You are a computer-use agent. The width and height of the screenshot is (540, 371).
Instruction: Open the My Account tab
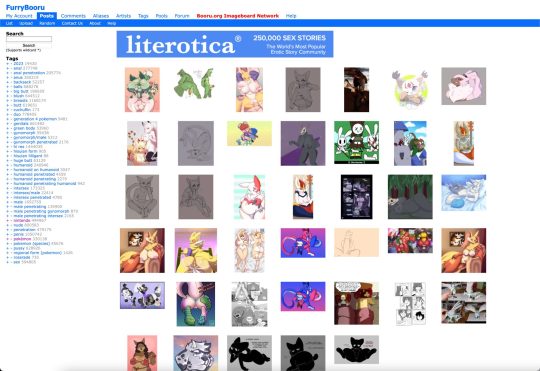(19, 16)
